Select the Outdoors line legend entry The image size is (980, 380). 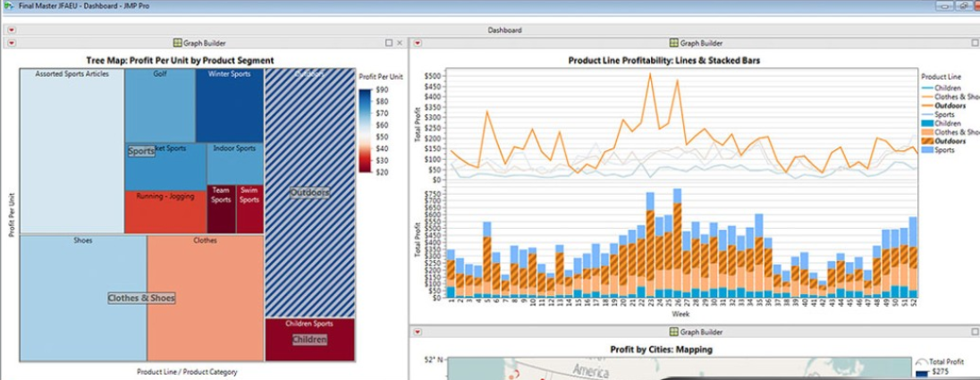pos(943,106)
